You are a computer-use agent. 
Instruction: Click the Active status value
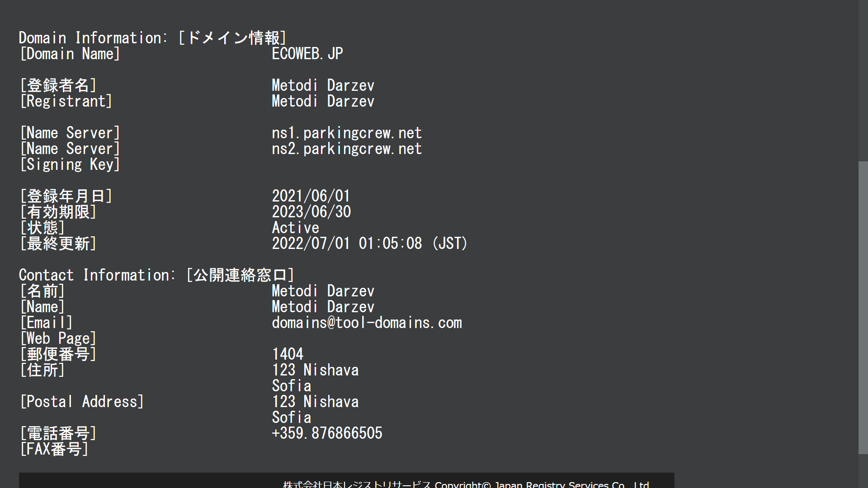pos(295,227)
